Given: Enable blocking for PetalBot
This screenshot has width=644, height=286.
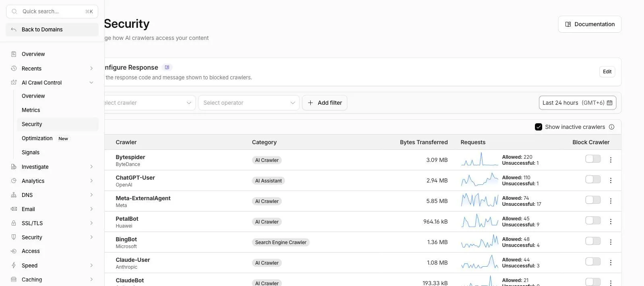Looking at the screenshot, I should pos(593,220).
